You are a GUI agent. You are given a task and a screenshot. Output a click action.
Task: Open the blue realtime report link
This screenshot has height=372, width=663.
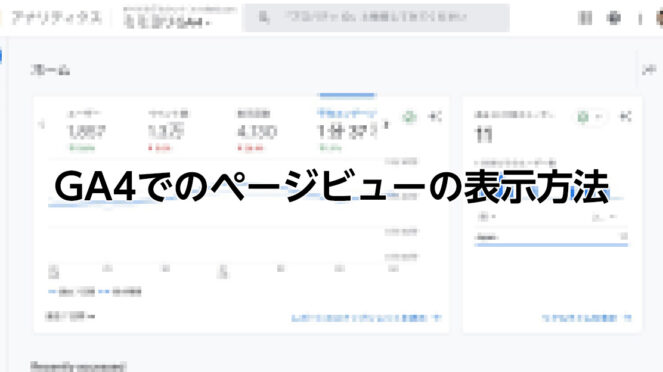[x=586, y=318]
